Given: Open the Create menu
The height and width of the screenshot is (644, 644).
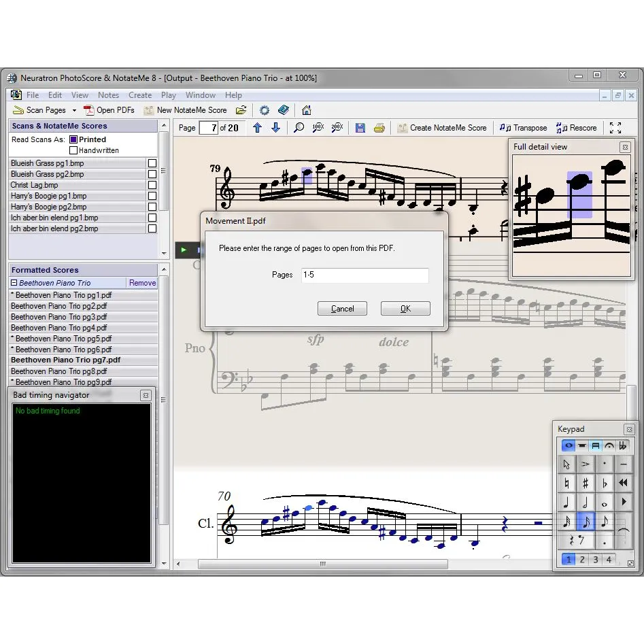Looking at the screenshot, I should pyautogui.click(x=140, y=95).
